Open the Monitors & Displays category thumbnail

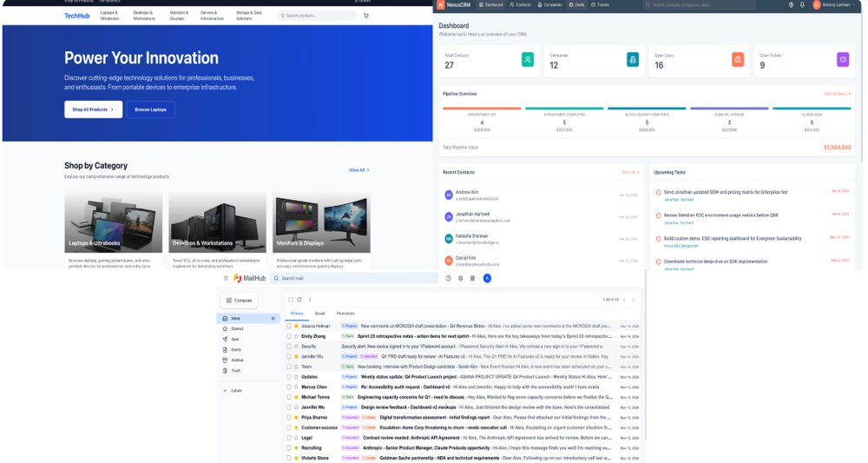point(322,221)
